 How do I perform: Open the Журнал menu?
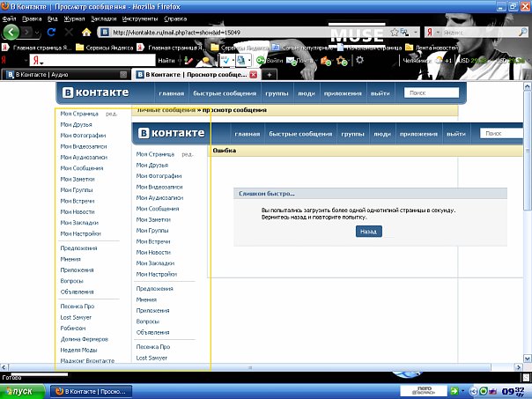coord(74,18)
